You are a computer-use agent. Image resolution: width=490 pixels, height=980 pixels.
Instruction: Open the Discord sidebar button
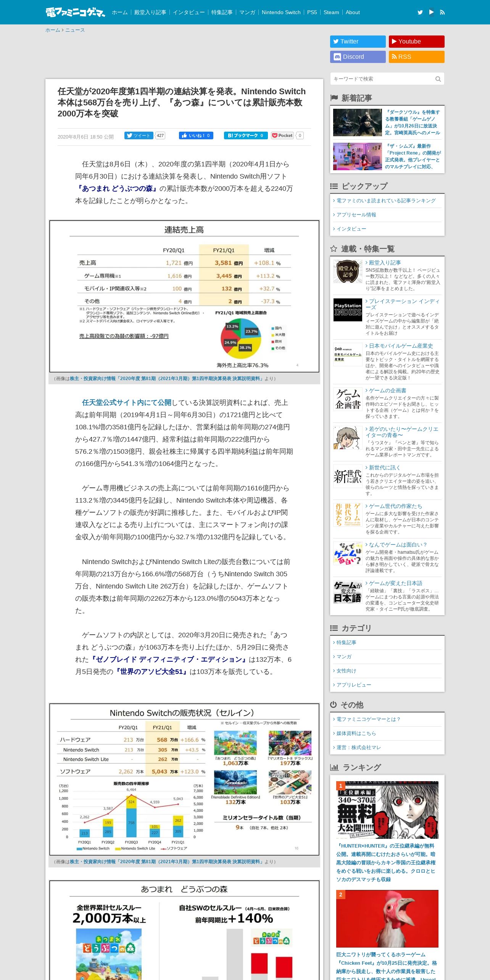(358, 57)
